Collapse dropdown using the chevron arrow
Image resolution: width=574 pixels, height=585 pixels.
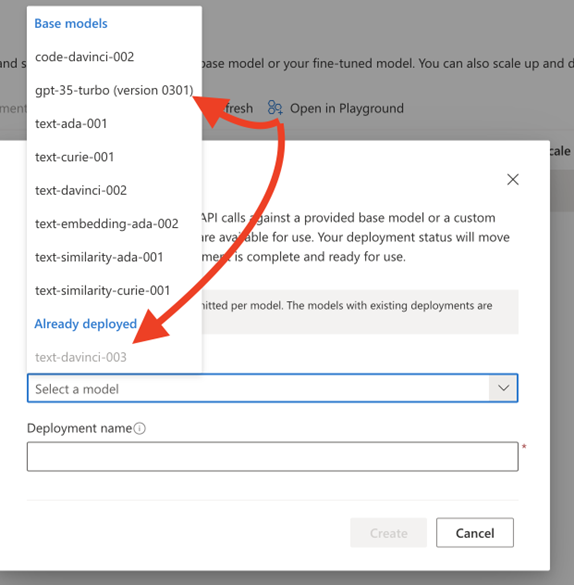click(503, 388)
